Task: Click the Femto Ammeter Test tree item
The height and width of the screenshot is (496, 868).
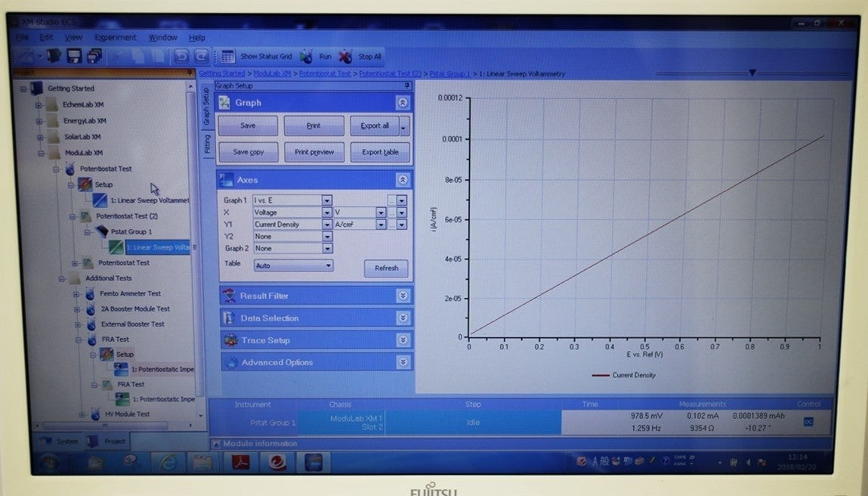Action: tap(130, 293)
